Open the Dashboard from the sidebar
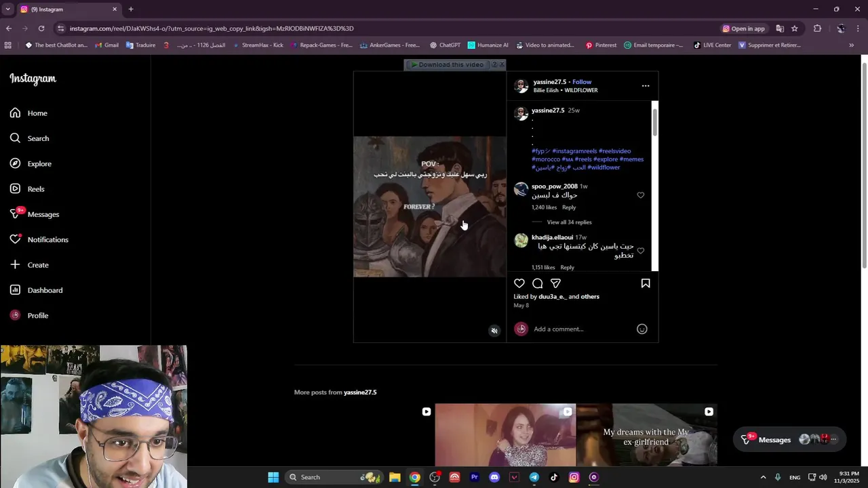868x488 pixels. coord(36,290)
